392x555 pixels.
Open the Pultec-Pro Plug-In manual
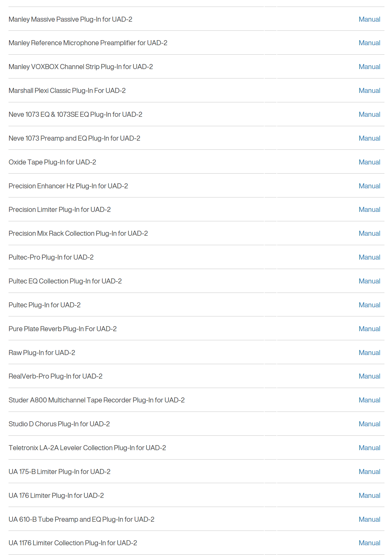pyautogui.click(x=369, y=257)
